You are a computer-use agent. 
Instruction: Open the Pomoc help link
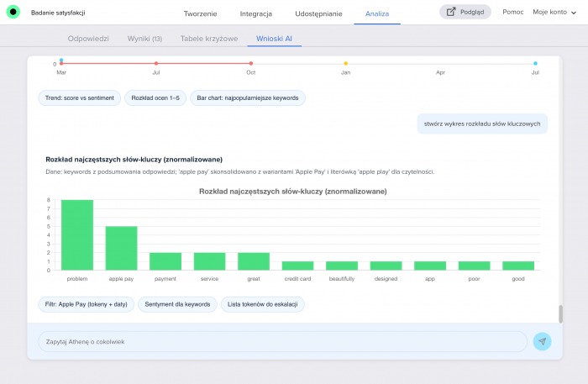point(512,12)
